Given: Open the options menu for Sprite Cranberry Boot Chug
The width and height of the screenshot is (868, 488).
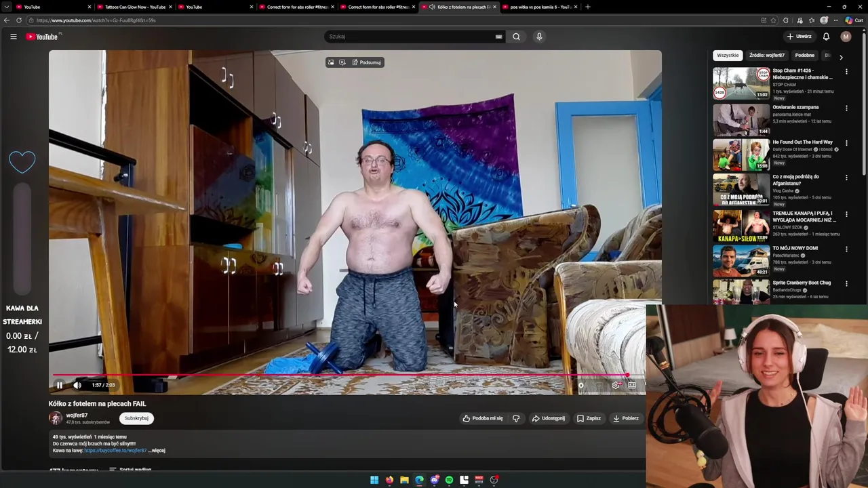Looking at the screenshot, I should (x=846, y=283).
